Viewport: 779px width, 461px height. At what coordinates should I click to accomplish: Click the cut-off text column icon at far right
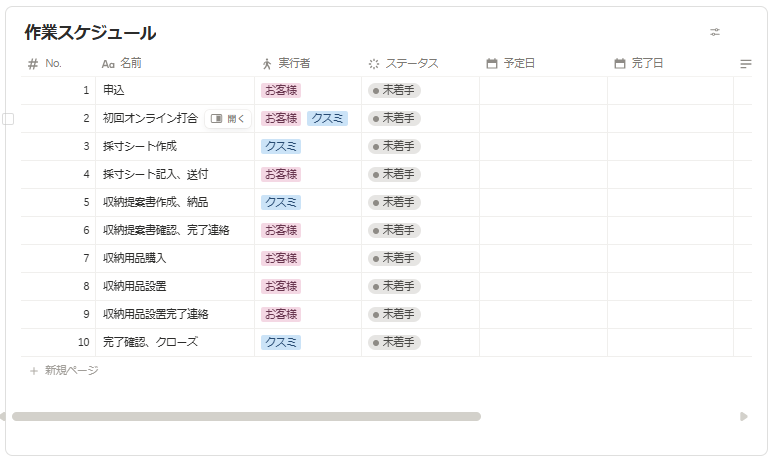tap(745, 64)
